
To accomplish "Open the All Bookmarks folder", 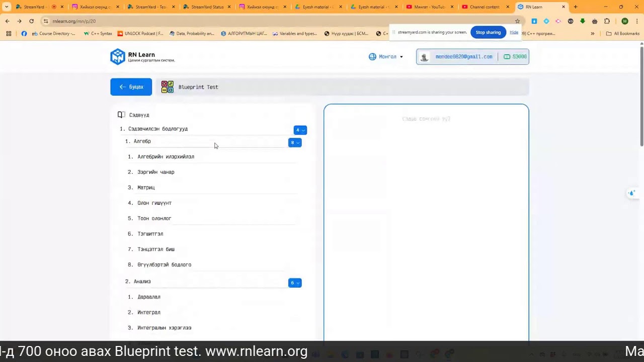I will 622,34.
